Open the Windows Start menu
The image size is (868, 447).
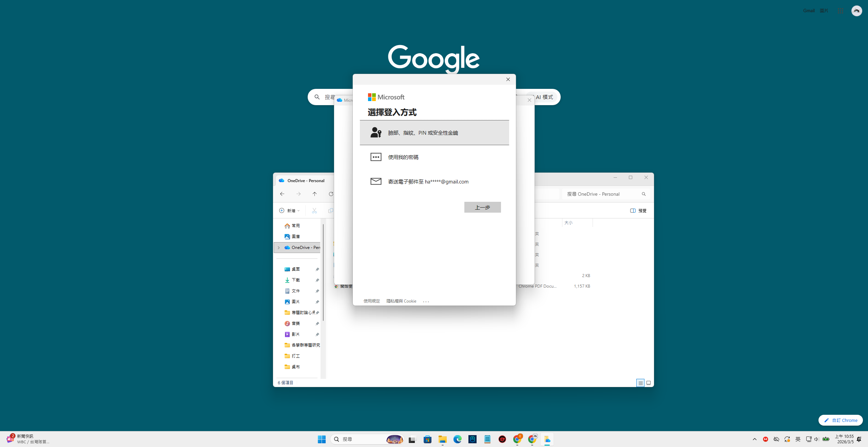coord(322,439)
